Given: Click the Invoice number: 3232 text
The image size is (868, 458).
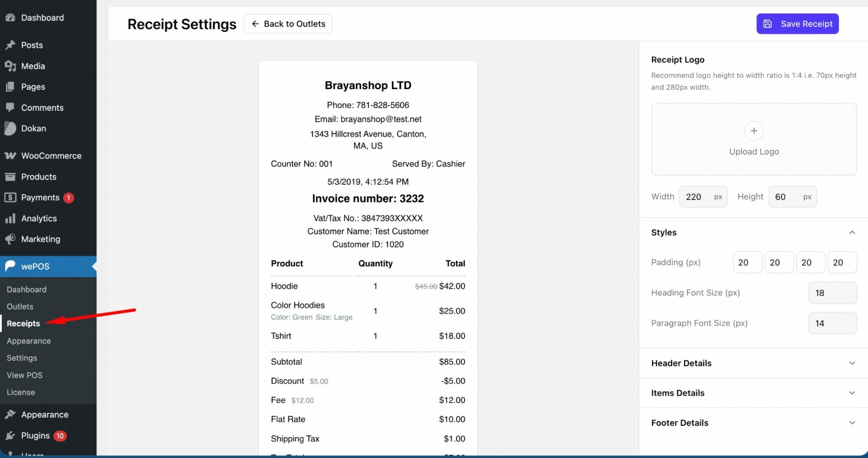Looking at the screenshot, I should point(368,199).
